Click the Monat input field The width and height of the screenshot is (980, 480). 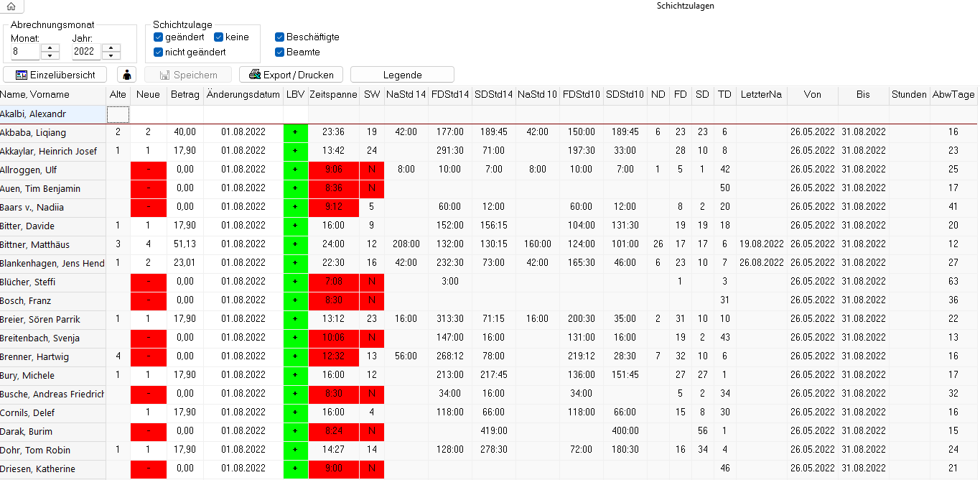pos(25,52)
